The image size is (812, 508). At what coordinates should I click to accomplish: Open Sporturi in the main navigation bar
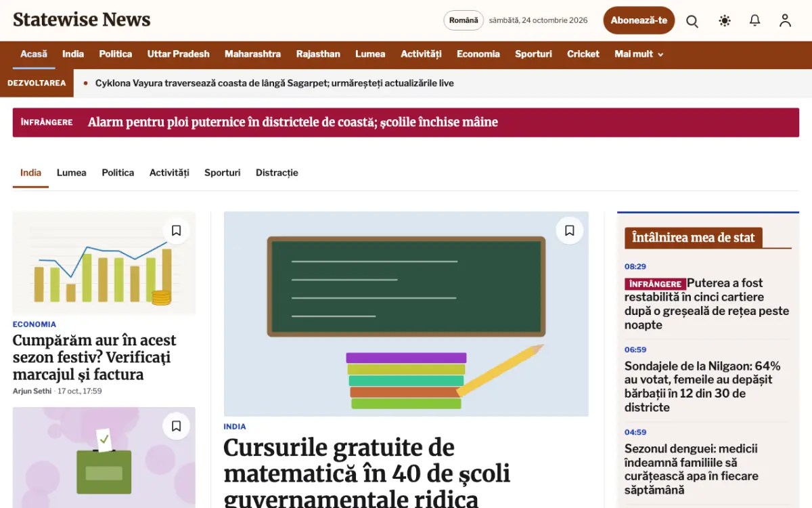[x=534, y=54]
